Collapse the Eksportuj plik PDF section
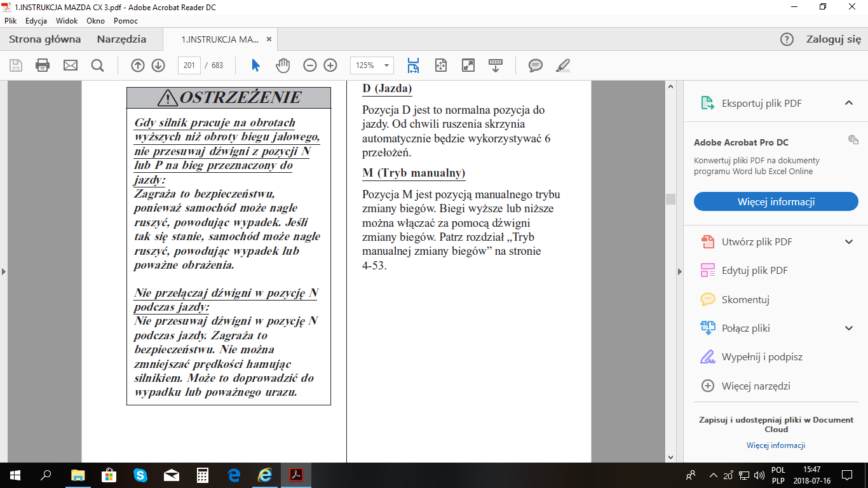The height and width of the screenshot is (488, 868). [x=848, y=103]
